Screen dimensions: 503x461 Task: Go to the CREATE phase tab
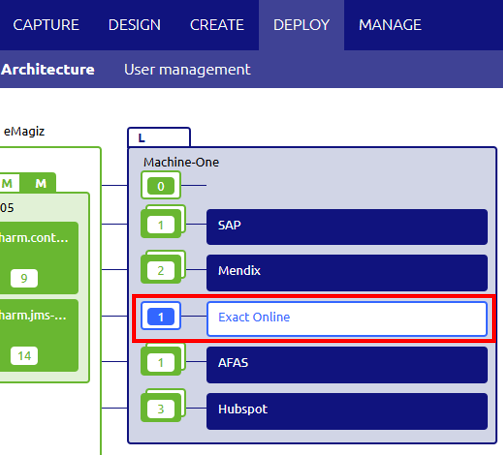(x=217, y=25)
